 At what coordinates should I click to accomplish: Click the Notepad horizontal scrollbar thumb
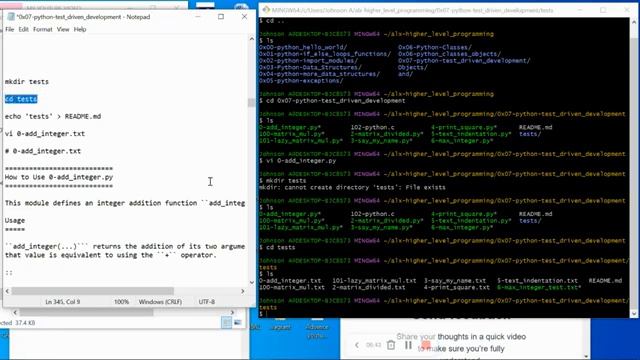point(93,291)
